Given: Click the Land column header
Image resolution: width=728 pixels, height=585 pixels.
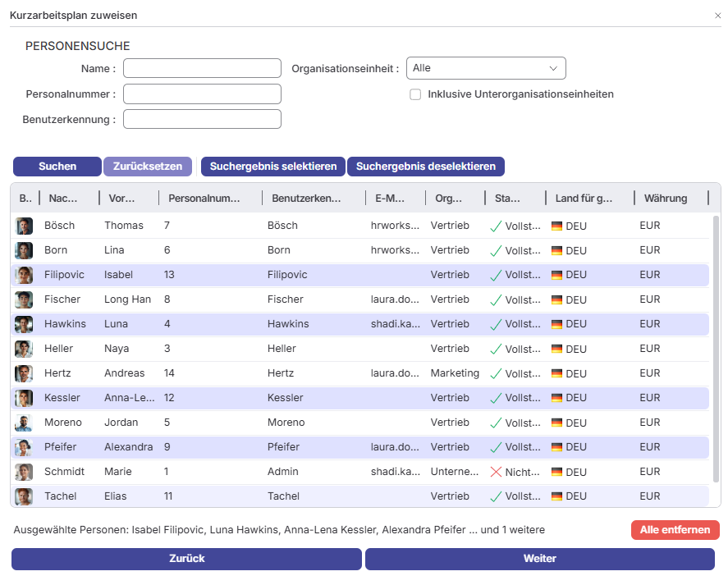Looking at the screenshot, I should coord(584,198).
